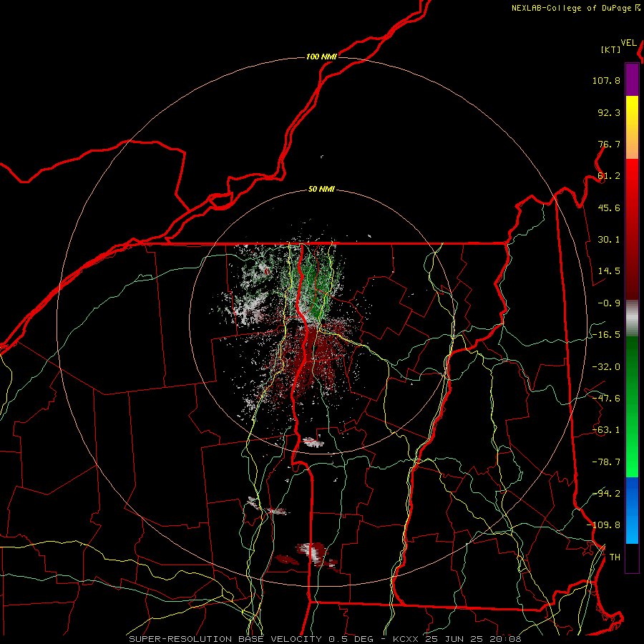644x644 pixels.
Task: Click the VEL legend title
Action: point(628,43)
